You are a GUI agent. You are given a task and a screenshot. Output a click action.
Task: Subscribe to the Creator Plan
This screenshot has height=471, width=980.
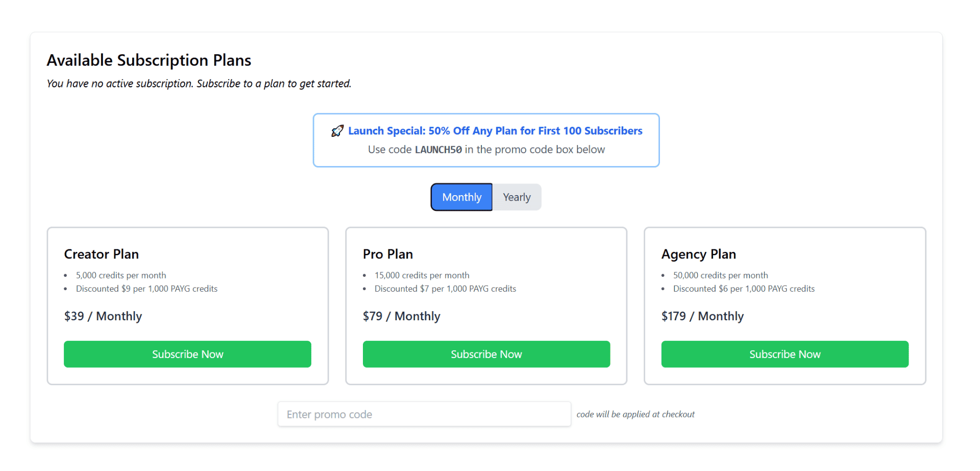[187, 354]
